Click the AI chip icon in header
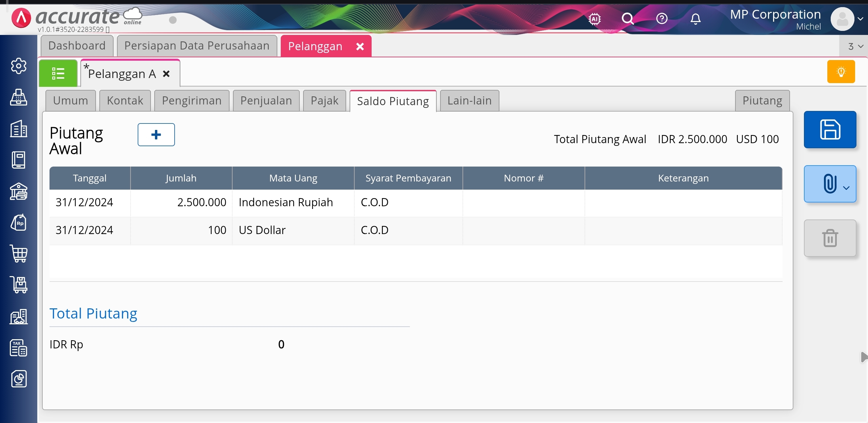The image size is (868, 423). 594,19
